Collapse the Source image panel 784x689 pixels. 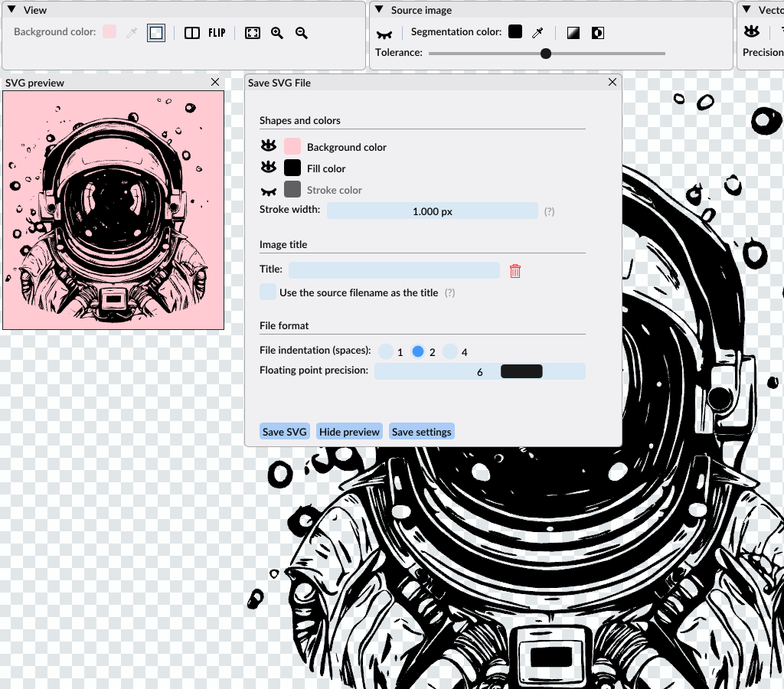(x=379, y=9)
